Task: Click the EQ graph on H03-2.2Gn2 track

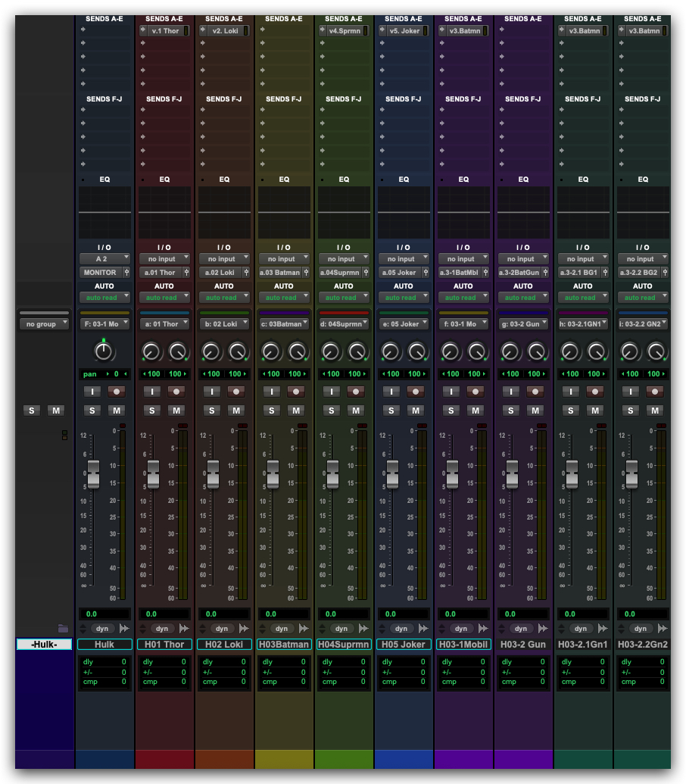Action: point(642,213)
